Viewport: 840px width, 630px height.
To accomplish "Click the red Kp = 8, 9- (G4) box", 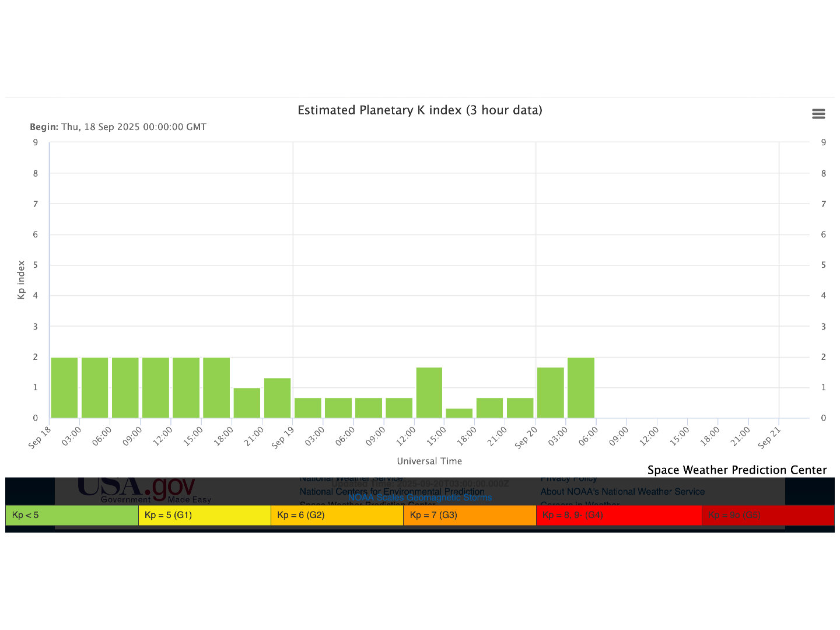I will pos(618,515).
